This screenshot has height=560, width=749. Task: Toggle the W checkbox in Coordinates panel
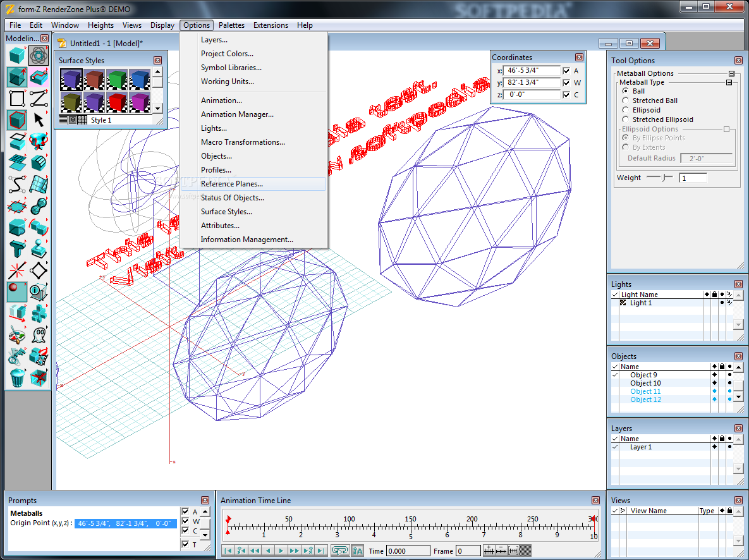[566, 83]
